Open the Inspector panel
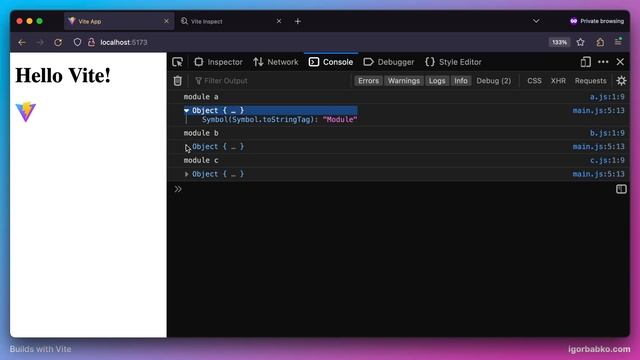This screenshot has width=640, height=360. pyautogui.click(x=218, y=62)
